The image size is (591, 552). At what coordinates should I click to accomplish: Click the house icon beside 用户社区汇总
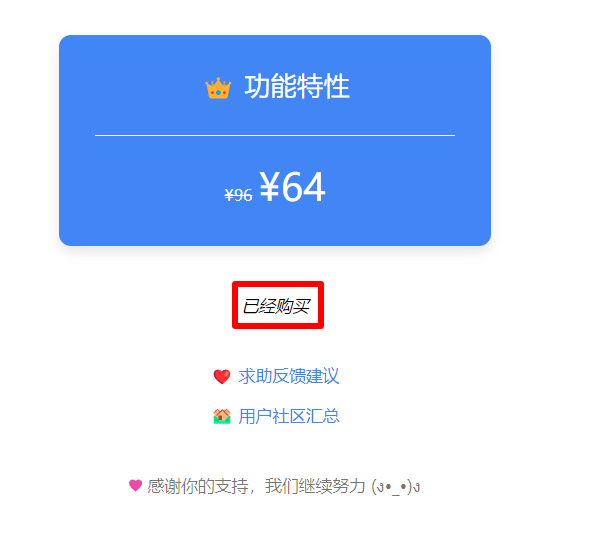pos(222,416)
